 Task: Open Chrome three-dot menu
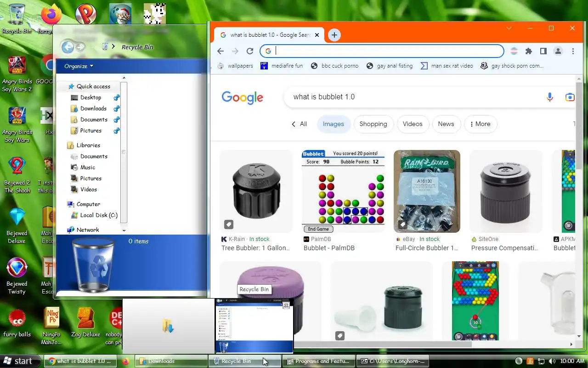(x=573, y=51)
